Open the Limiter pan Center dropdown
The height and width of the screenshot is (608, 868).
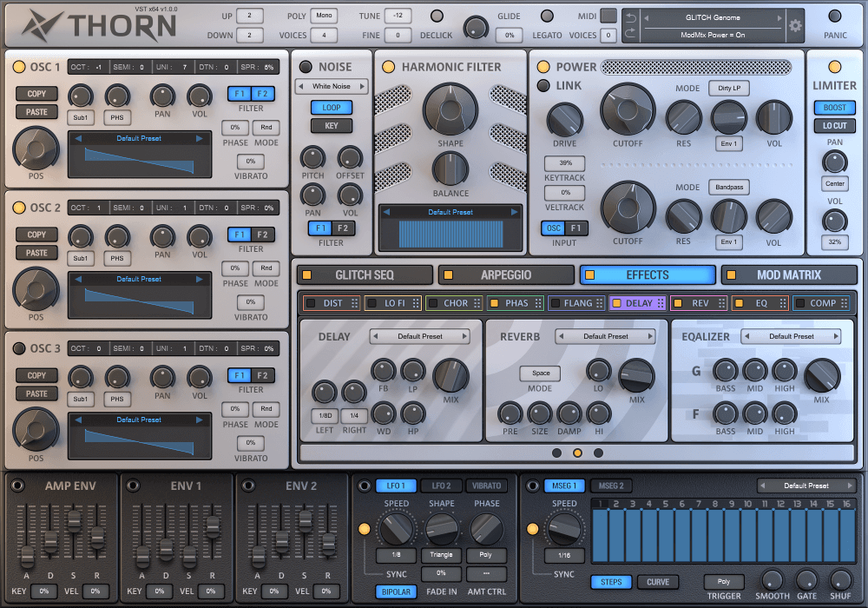[x=835, y=184]
